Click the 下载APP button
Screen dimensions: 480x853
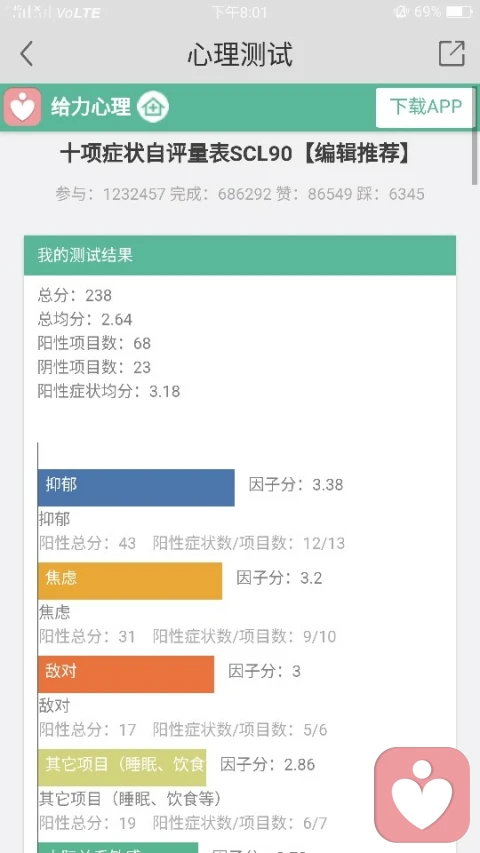click(425, 107)
